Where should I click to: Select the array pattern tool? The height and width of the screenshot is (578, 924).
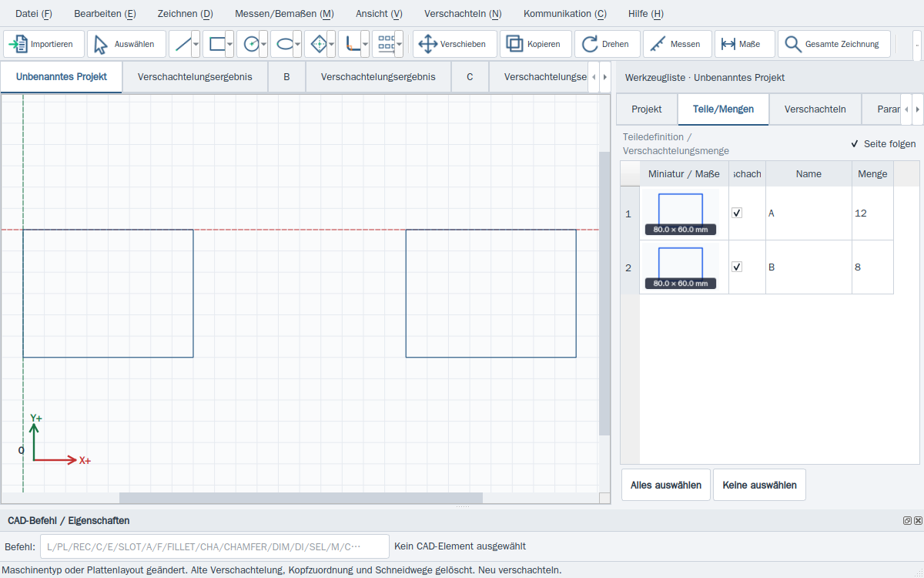click(383, 44)
